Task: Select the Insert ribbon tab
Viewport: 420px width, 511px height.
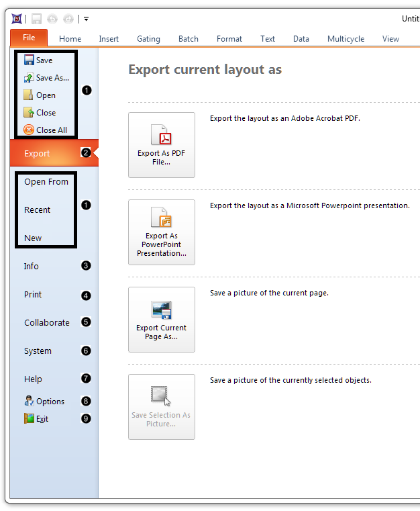Action: (x=109, y=39)
